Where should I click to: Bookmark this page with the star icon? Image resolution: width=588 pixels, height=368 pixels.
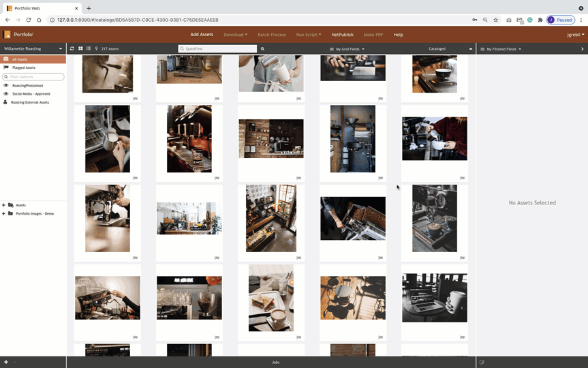(x=496, y=20)
